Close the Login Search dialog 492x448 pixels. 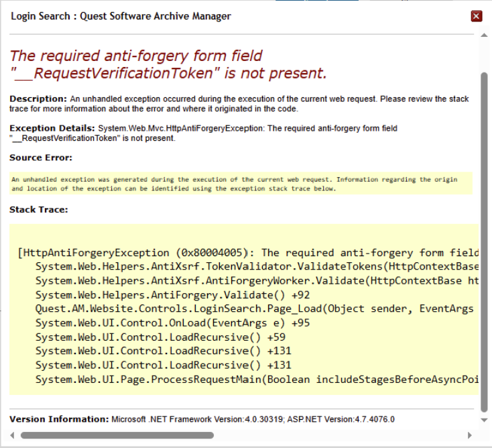477,16
